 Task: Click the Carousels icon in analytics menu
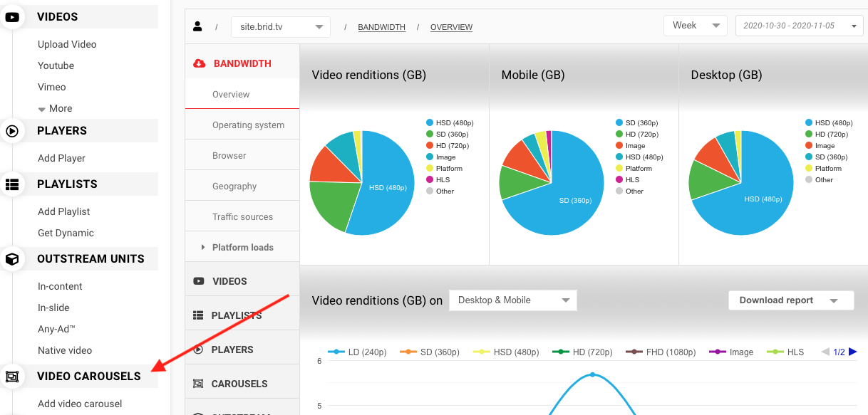tap(198, 384)
